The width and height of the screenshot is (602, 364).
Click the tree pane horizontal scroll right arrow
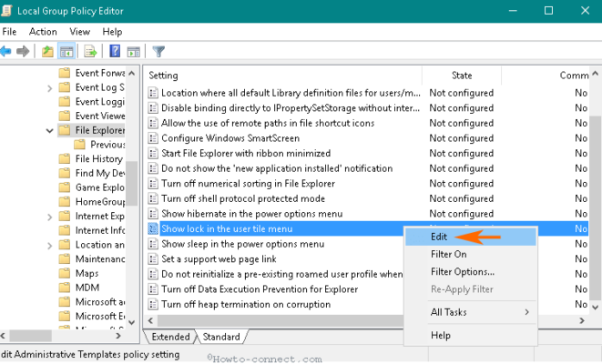pyautogui.click(x=118, y=336)
